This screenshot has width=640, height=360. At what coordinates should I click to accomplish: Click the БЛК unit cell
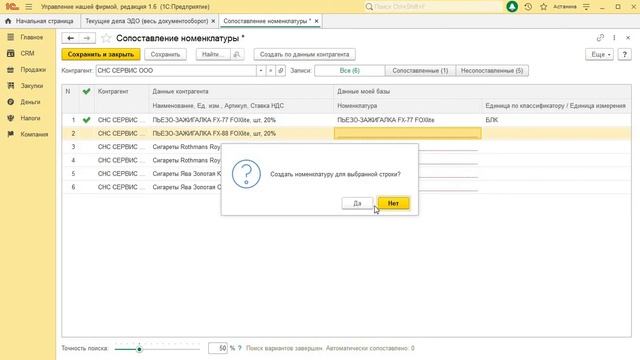[x=556, y=120]
